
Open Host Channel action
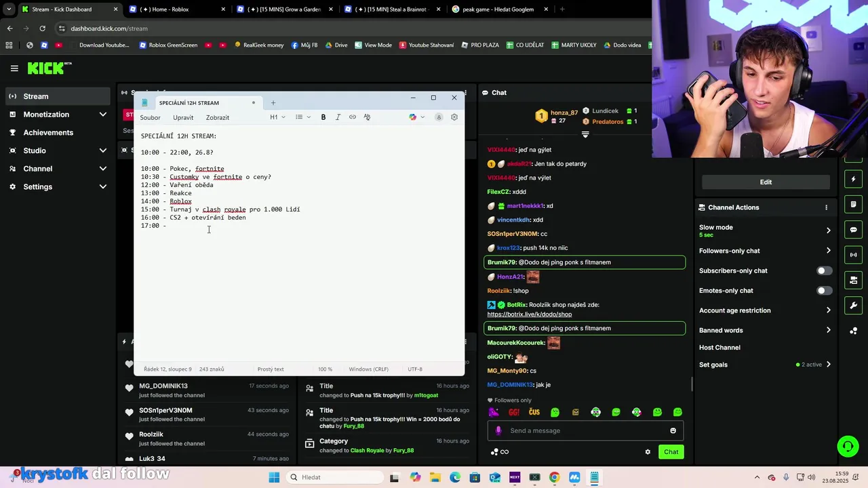click(x=719, y=348)
